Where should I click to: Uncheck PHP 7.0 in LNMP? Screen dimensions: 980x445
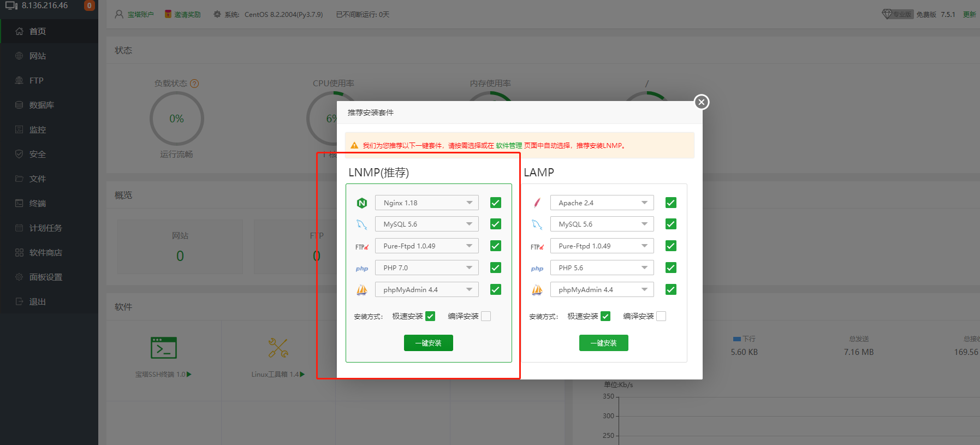coord(496,268)
